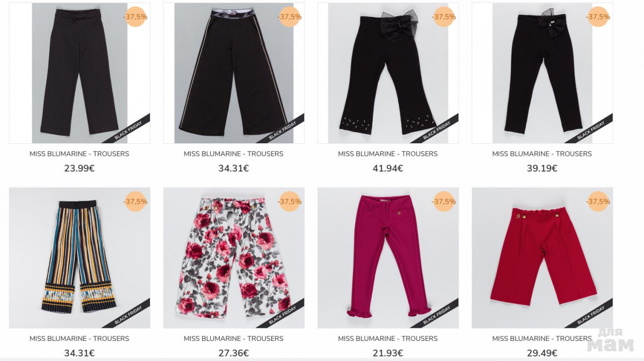The height and width of the screenshot is (361, 644).
Task: Open the black trousers with bow and studs
Action: [x=388, y=73]
